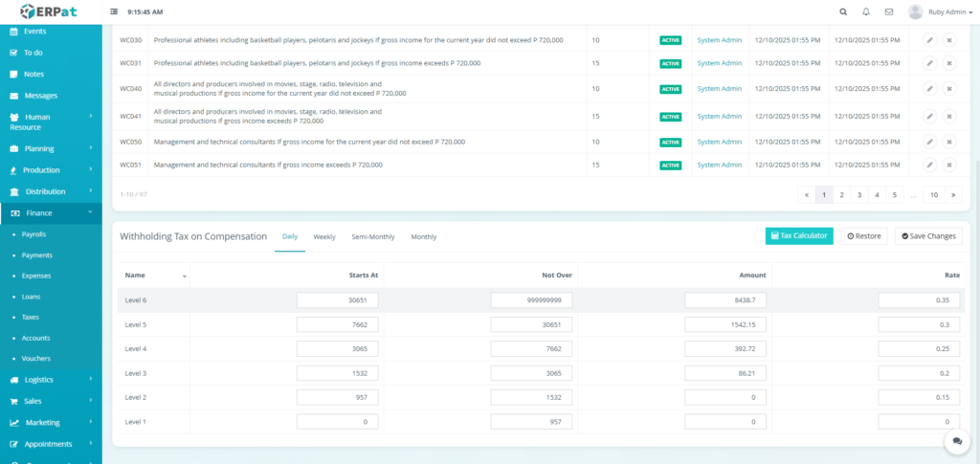Switch to the Weekly tab
Screen dimensions: 980x464
point(324,236)
